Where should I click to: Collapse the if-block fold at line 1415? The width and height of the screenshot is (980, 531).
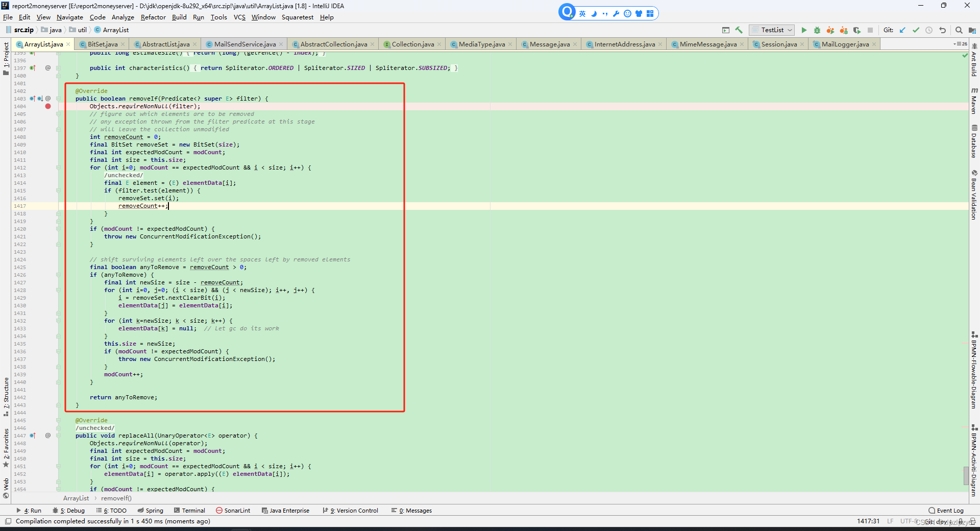tap(59, 190)
